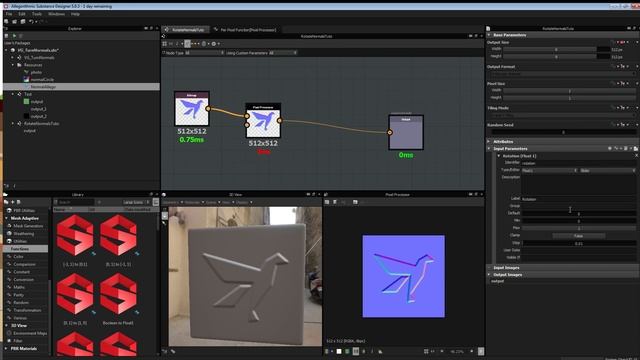Delete the Rotation input parameter
Image resolution: width=640 pixels, height=360 pixels.
coord(636,156)
